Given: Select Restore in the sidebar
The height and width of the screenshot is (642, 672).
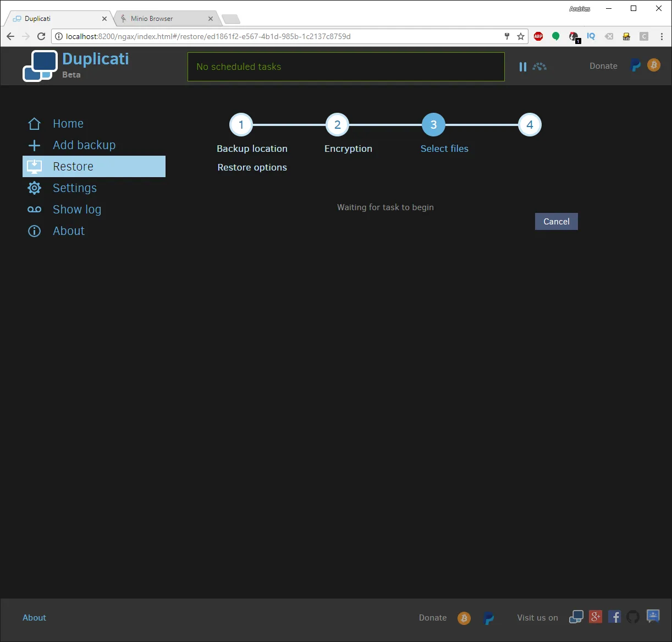Looking at the screenshot, I should 94,167.
